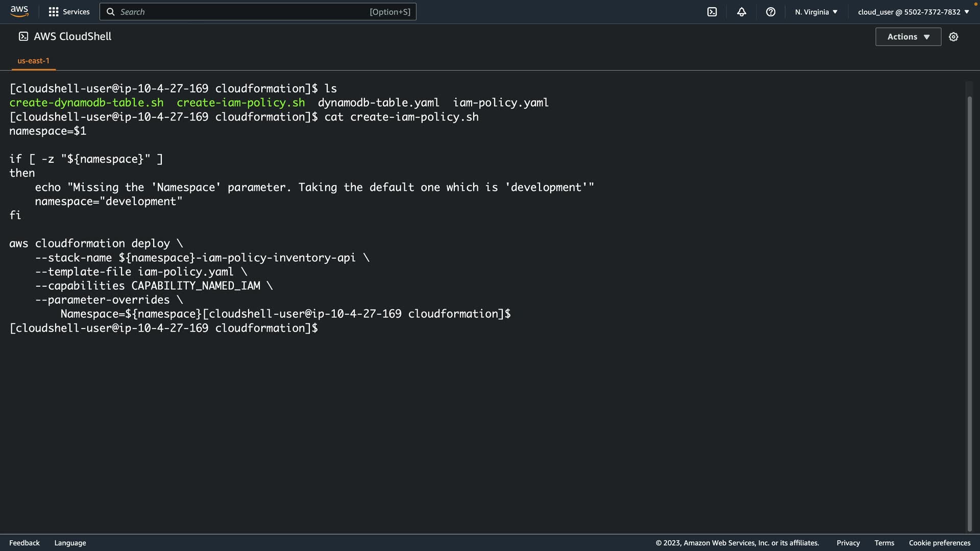Click the Services menu label

(x=76, y=12)
